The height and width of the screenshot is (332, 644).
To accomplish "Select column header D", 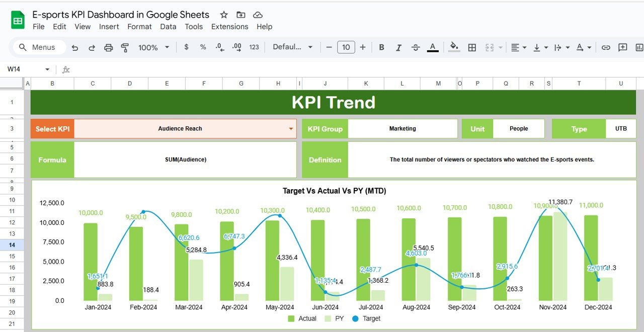I will (130, 84).
